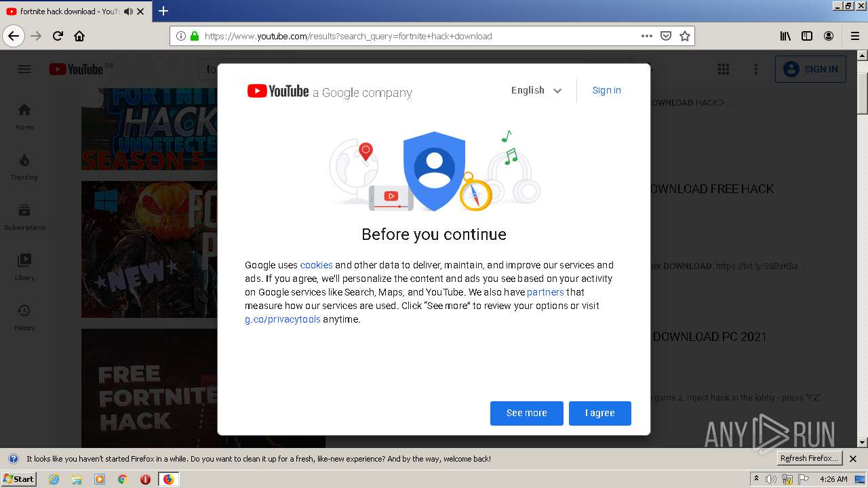Open YouTube settings three-dot menu
868x488 pixels.
756,69
